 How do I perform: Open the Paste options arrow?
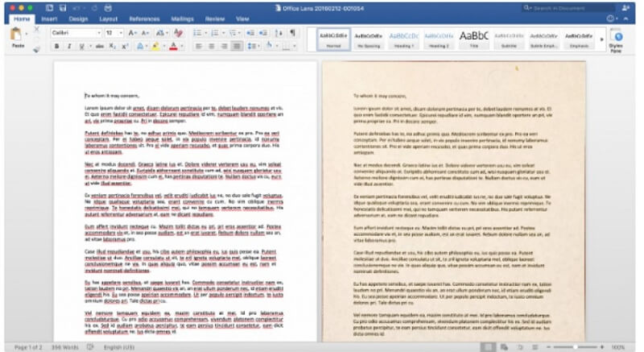click(x=27, y=34)
